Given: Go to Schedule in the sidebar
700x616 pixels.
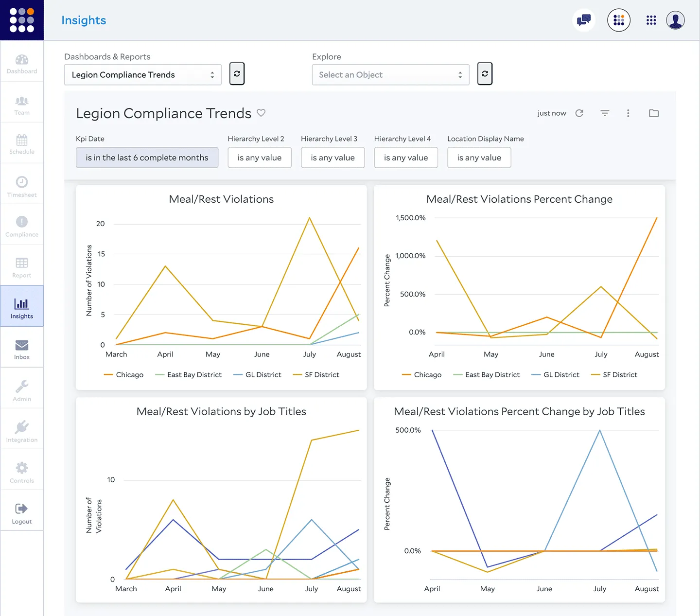Looking at the screenshot, I should (22, 144).
